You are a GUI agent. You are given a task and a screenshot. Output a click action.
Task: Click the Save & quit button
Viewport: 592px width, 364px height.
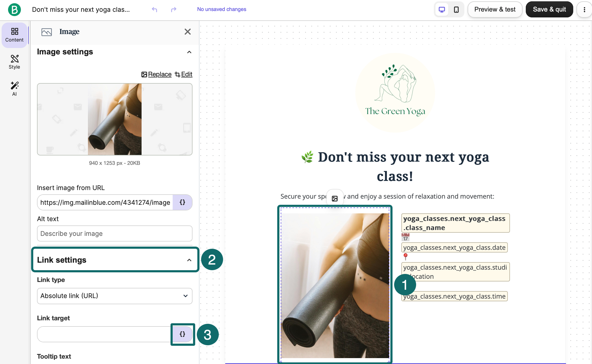(549, 10)
